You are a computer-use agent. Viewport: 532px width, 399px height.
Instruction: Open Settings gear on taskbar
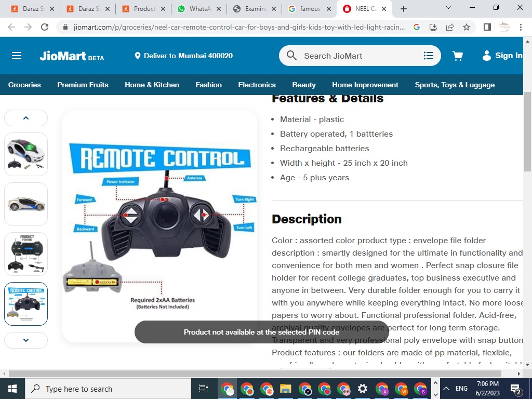pyautogui.click(x=362, y=389)
